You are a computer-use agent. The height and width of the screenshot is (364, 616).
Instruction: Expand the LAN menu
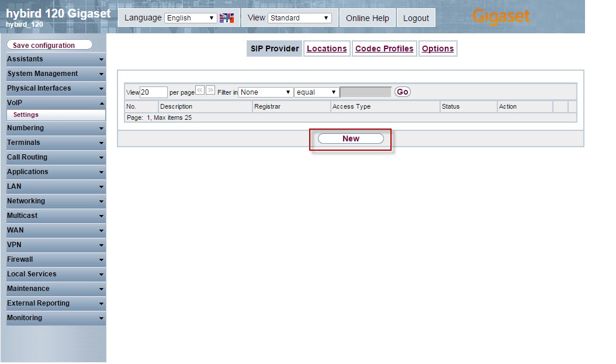56,186
